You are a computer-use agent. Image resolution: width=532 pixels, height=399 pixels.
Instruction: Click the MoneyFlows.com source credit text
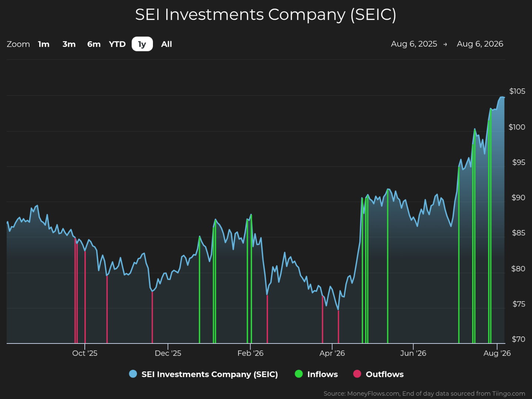click(x=424, y=393)
